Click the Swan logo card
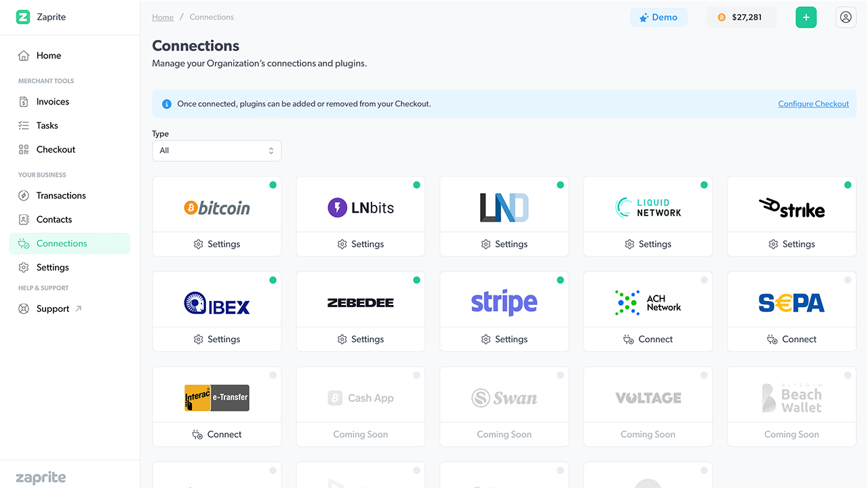Viewport: 868px width, 488px height. point(505,398)
